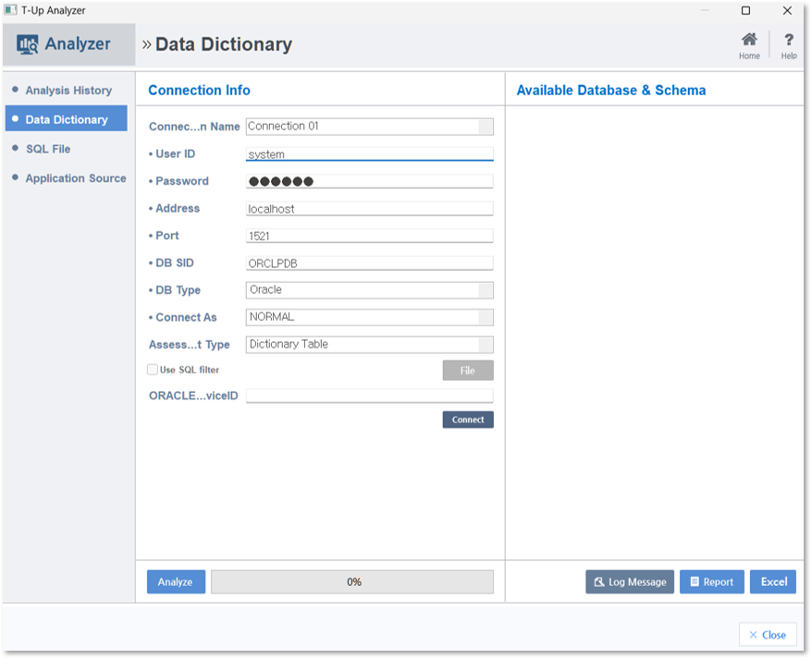
Task: Click into the User ID field
Action: tap(369, 154)
